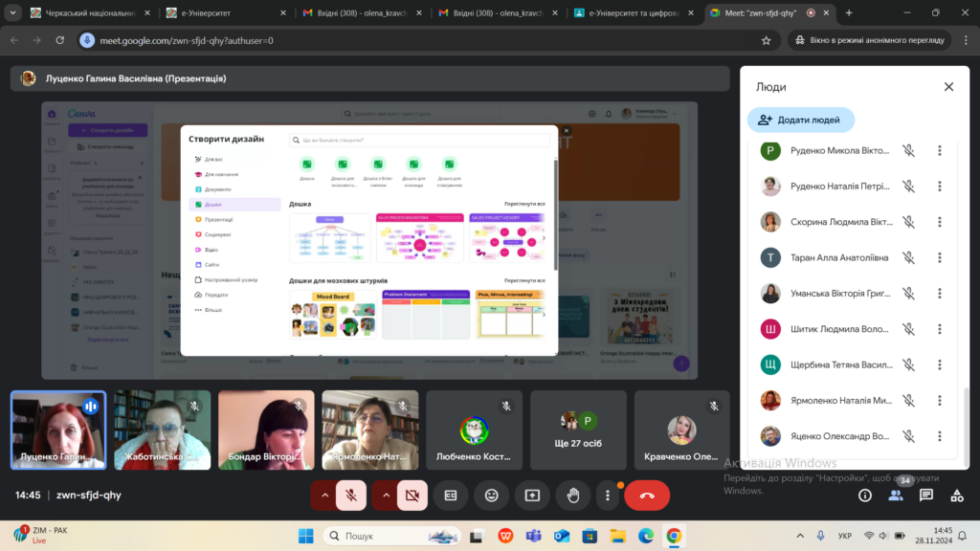Raise hand in the meeting
980x551 pixels.
[x=573, y=496]
